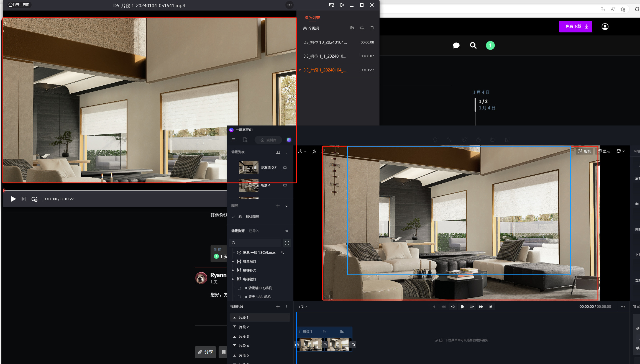Screen dimensions: 640x364
Task: Click the hamburger menu in D5 panel
Action: [x=234, y=140]
